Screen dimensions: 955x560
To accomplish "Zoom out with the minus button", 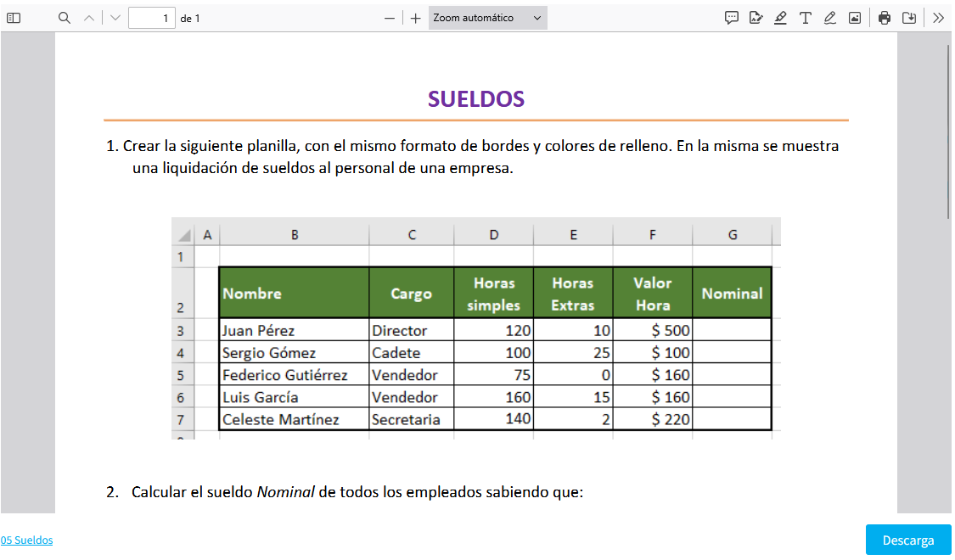I will (390, 18).
